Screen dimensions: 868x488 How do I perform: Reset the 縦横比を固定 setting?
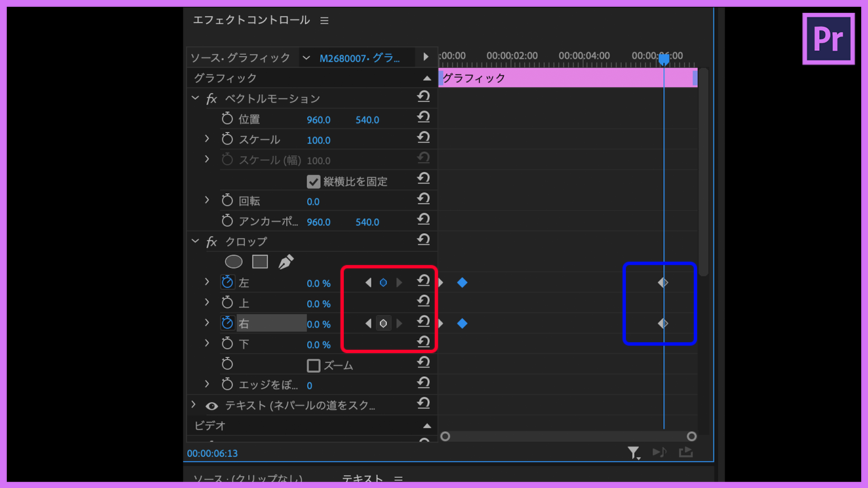(423, 180)
